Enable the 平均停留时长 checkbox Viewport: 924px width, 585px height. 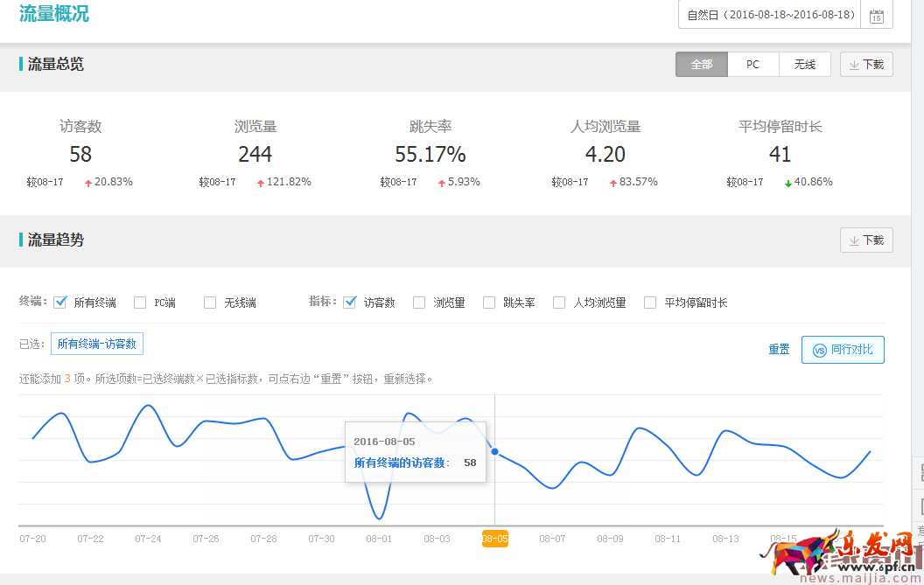coord(650,303)
